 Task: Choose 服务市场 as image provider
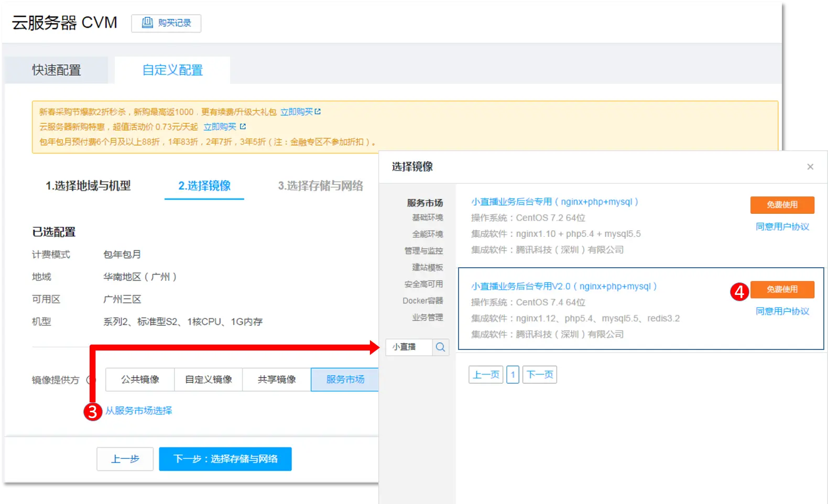(x=345, y=379)
